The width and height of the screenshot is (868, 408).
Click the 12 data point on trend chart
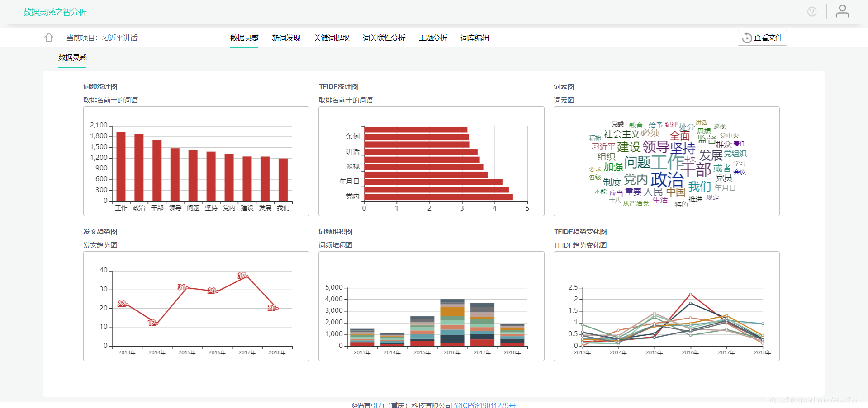tap(157, 323)
